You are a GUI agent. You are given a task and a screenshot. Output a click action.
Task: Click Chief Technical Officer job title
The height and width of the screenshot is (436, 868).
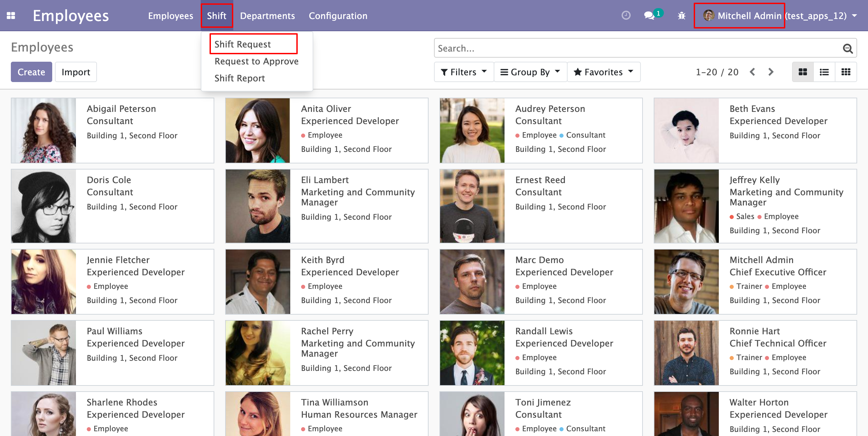[x=778, y=343]
